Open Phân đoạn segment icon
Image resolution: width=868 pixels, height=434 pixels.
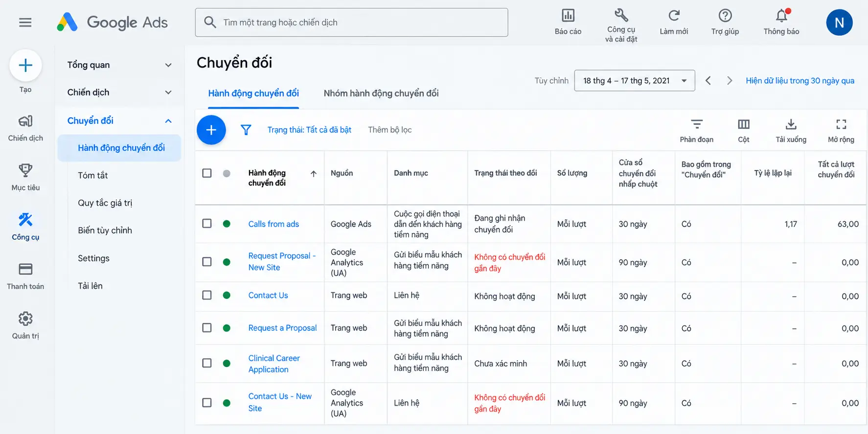click(x=697, y=124)
